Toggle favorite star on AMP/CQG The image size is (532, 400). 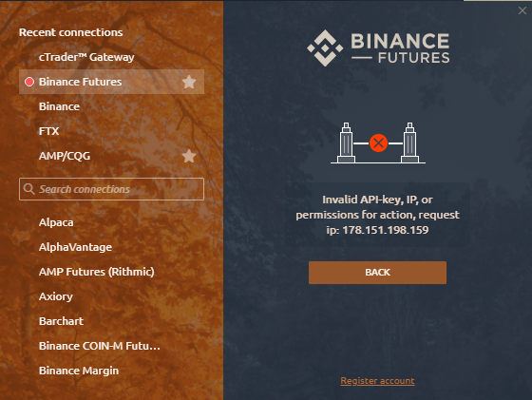189,156
